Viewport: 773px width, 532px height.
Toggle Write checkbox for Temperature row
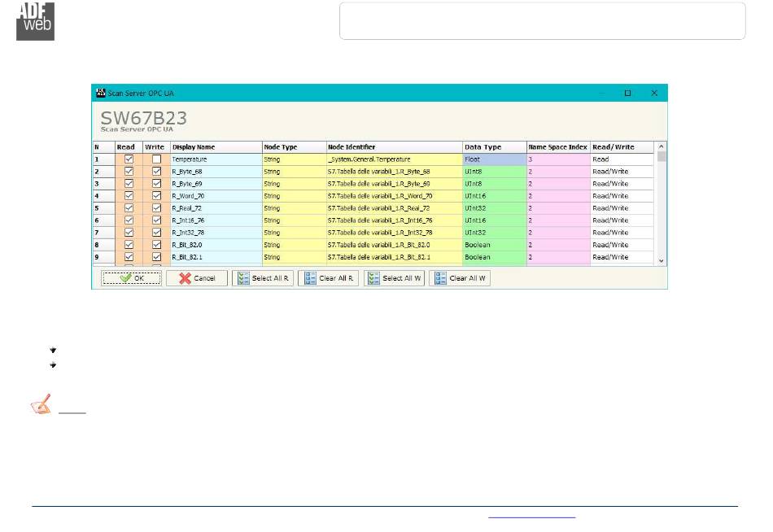click(156, 159)
